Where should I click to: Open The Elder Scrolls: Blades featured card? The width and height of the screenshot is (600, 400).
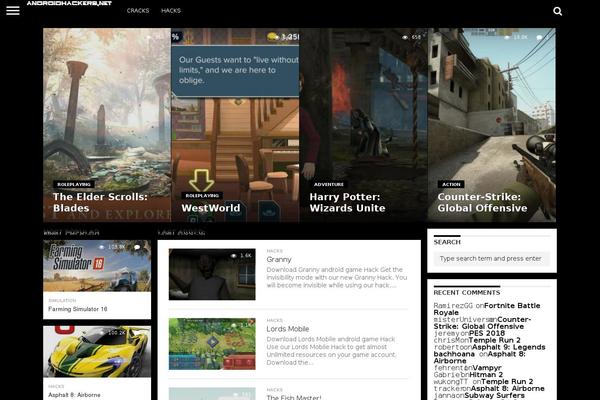pos(107,125)
